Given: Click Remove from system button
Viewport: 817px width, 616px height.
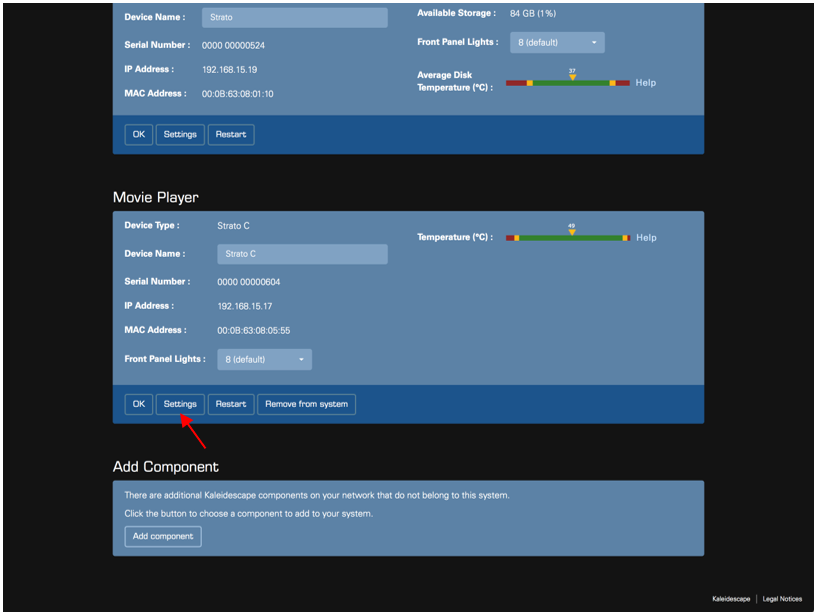Looking at the screenshot, I should pyautogui.click(x=306, y=404).
